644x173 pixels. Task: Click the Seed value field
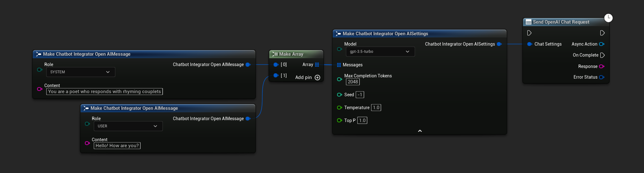(x=360, y=95)
